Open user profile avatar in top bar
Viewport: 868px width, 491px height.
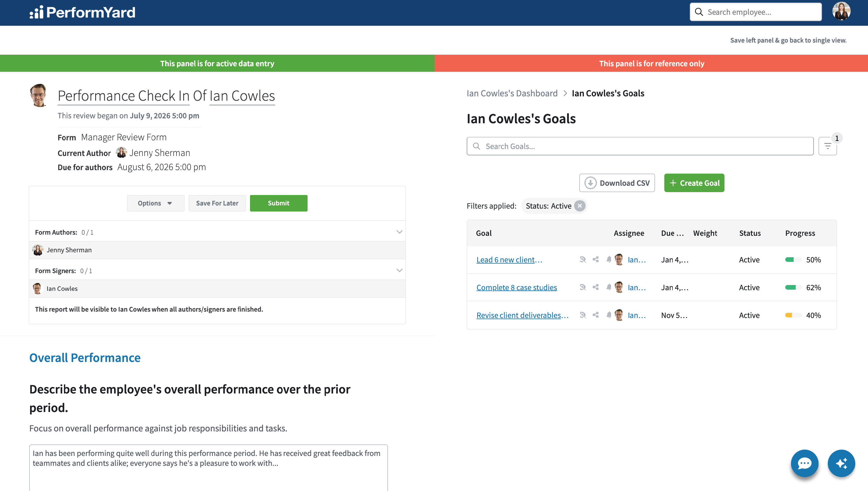pyautogui.click(x=841, y=12)
